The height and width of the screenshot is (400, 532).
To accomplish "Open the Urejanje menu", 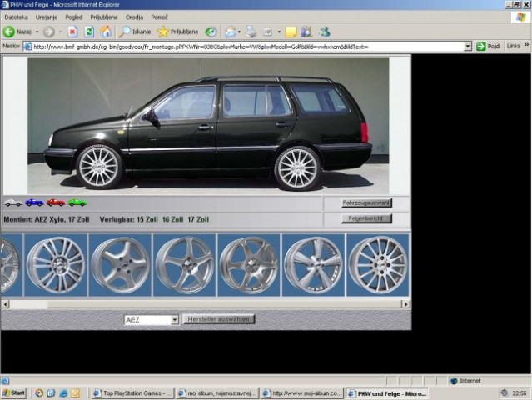I will pyautogui.click(x=47, y=17).
